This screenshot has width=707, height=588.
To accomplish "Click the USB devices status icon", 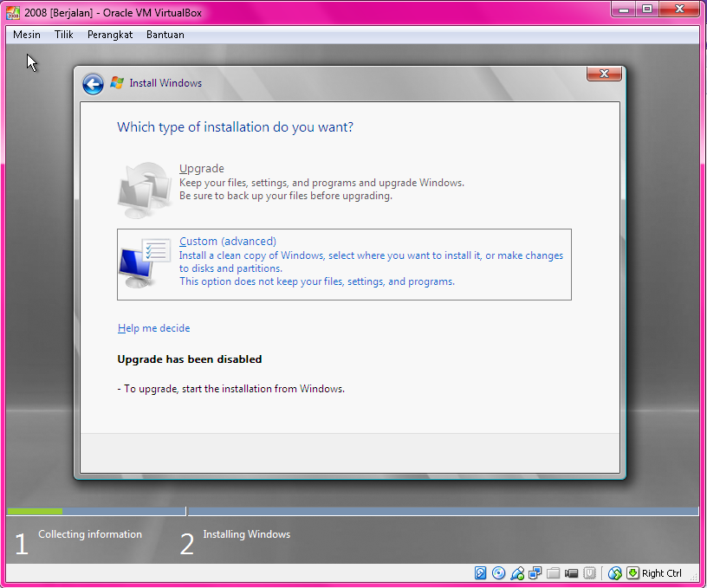I will point(517,573).
